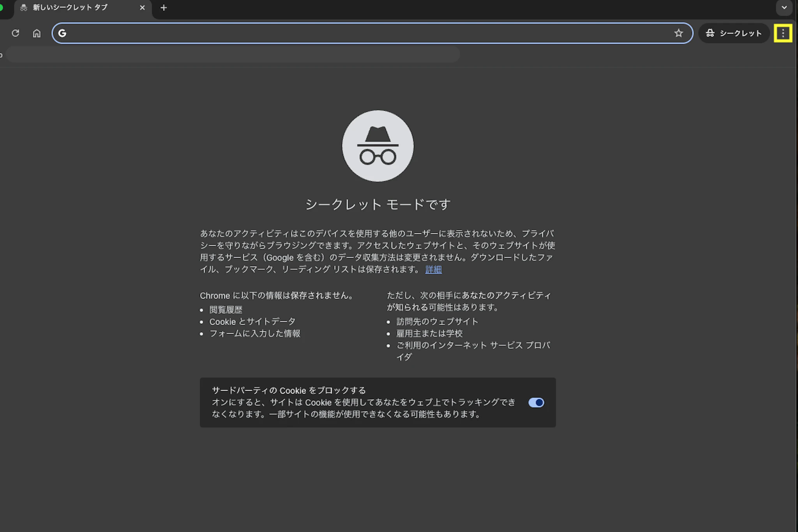Open the three-dot Chrome menu
Image resolution: width=798 pixels, height=532 pixels.
click(x=783, y=33)
